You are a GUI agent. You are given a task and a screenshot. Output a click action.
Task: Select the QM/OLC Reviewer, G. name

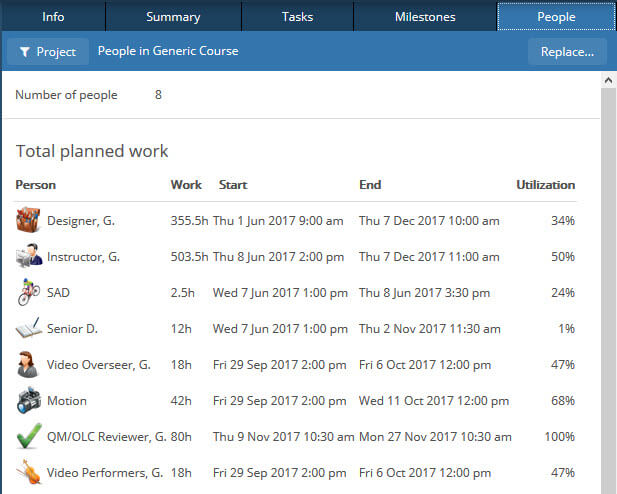click(107, 437)
